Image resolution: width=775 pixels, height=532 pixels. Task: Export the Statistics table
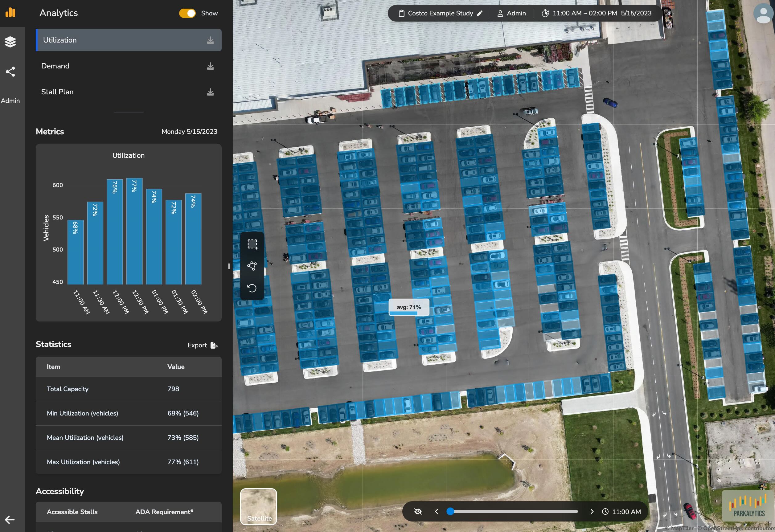tap(203, 345)
